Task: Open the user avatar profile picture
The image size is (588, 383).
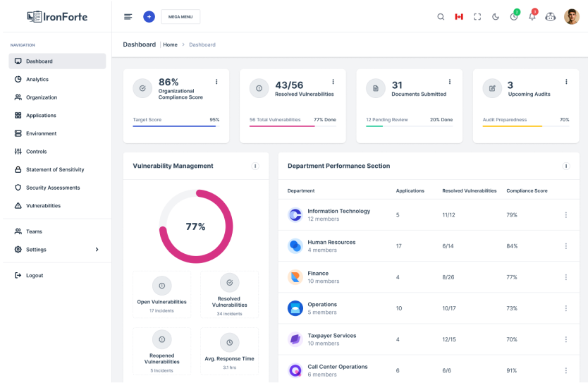Action: (x=572, y=17)
